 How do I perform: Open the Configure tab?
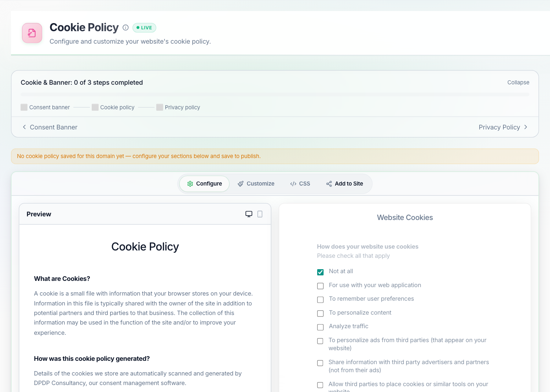point(205,184)
